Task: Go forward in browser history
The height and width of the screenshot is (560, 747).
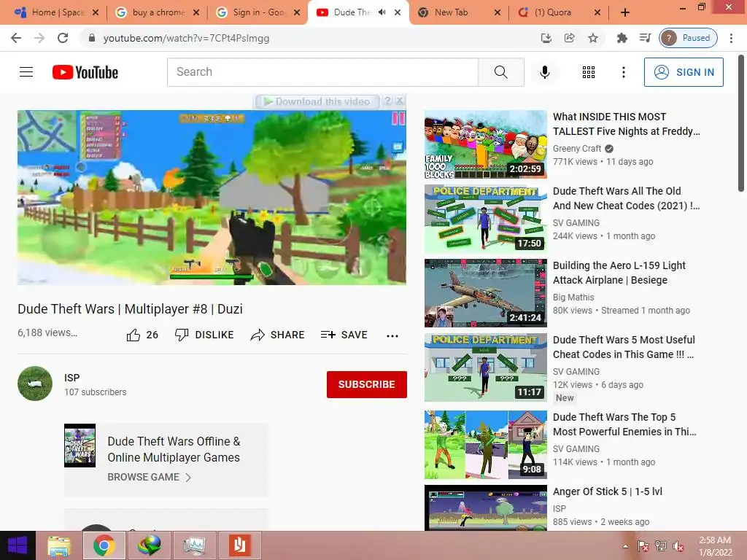Action: pos(39,38)
